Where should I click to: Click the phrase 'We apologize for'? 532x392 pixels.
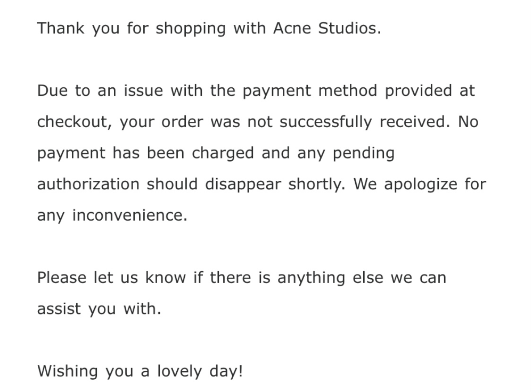[420, 185]
